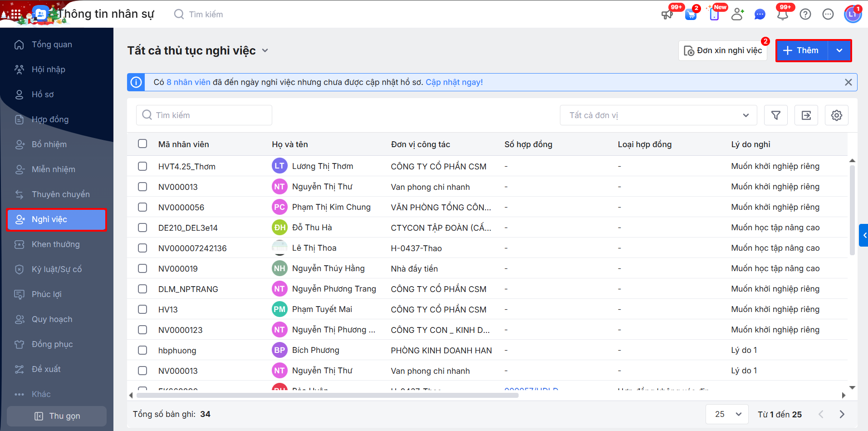The image size is (868, 431).
Task: Dismiss the blue info banner
Action: click(848, 82)
